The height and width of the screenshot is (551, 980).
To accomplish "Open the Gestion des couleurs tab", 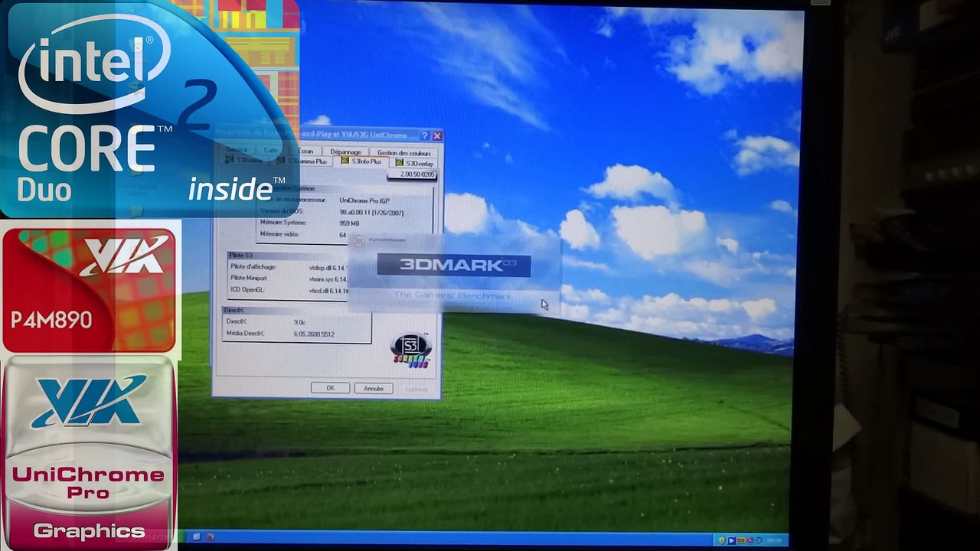I will click(403, 153).
